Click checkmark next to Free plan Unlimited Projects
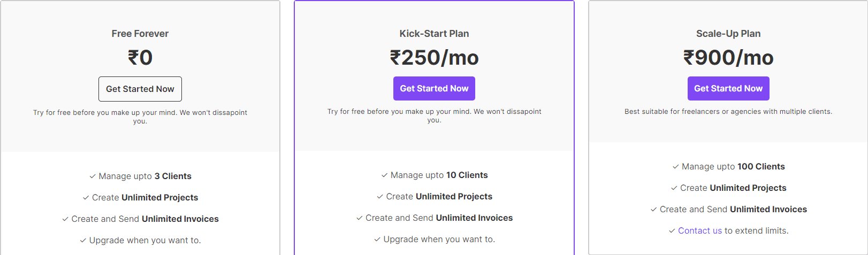The image size is (868, 255). point(86,198)
